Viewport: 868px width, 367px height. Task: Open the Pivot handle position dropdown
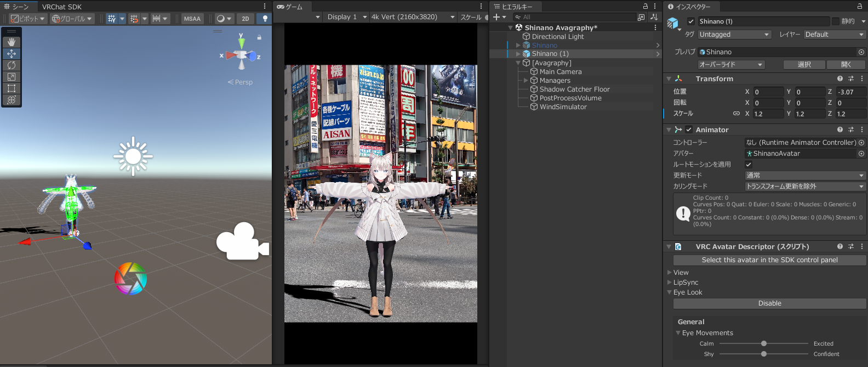[x=28, y=19]
